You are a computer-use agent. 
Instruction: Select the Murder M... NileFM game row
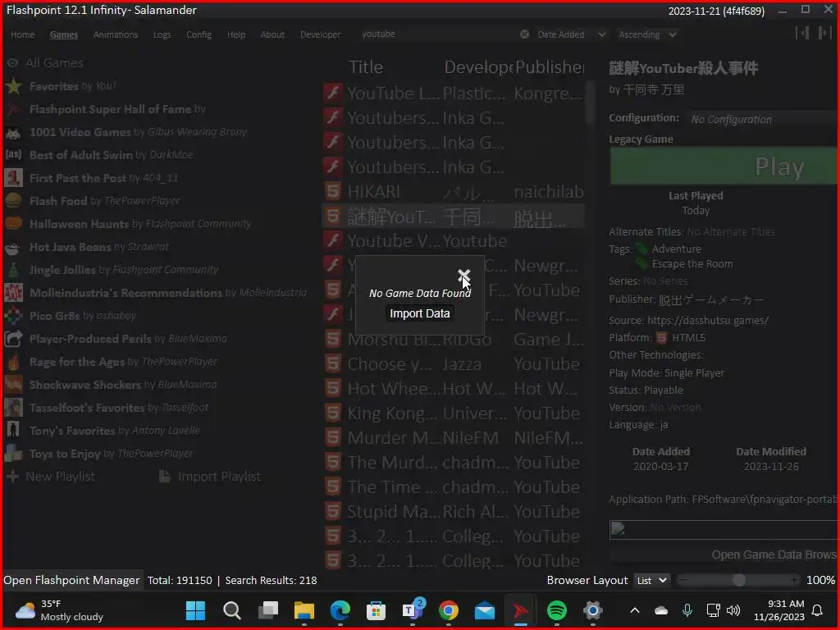[x=453, y=438]
